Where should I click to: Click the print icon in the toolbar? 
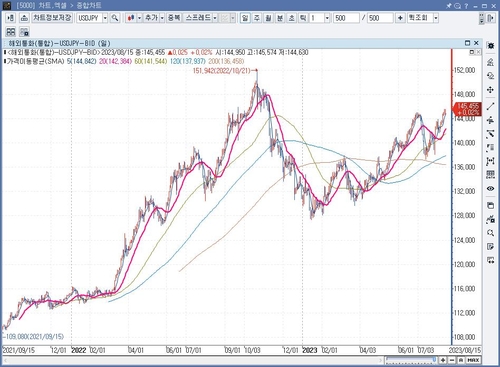24,18
